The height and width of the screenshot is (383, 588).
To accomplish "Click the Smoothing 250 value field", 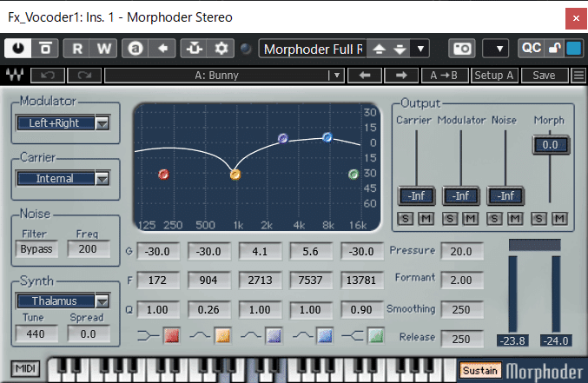I will 461,309.
